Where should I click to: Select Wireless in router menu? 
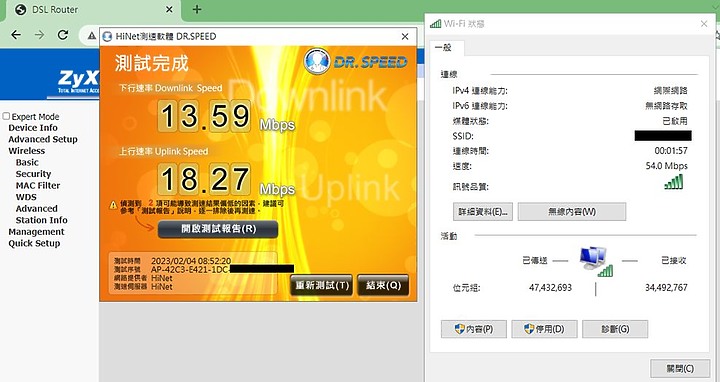coord(27,151)
